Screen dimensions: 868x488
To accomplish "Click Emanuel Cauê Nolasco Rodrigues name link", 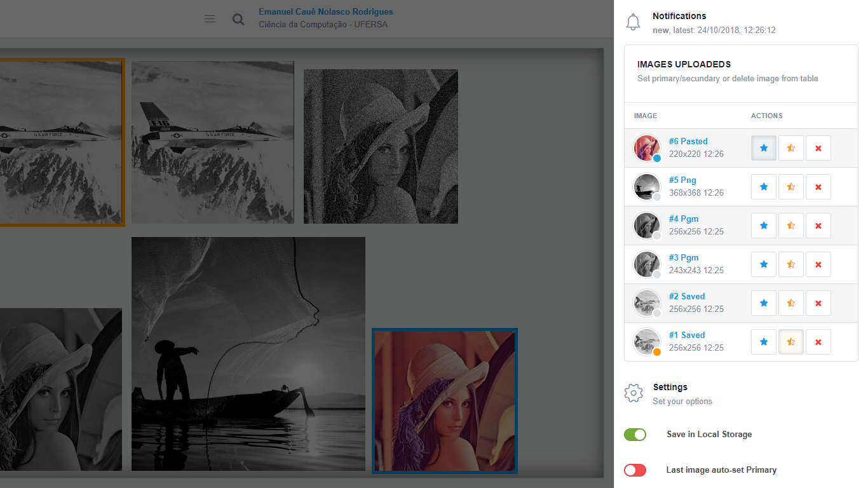I will (326, 11).
